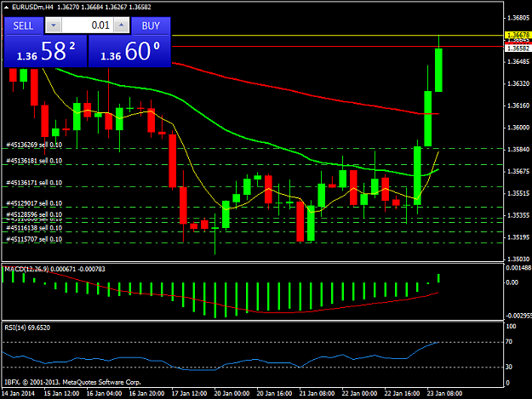This screenshot has width=532, height=399.
Task: Click the RSI(14) 69.6520 indicator label
Action: (27, 328)
